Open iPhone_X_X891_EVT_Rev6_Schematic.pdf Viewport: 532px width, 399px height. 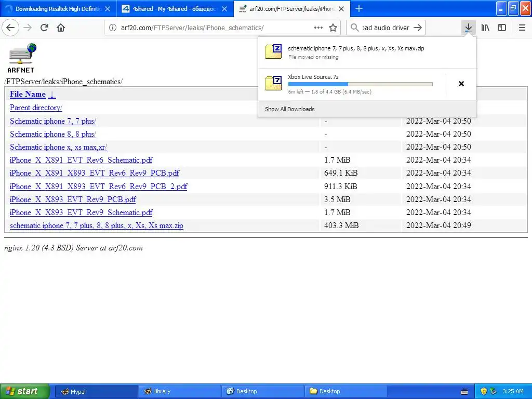[x=81, y=160]
